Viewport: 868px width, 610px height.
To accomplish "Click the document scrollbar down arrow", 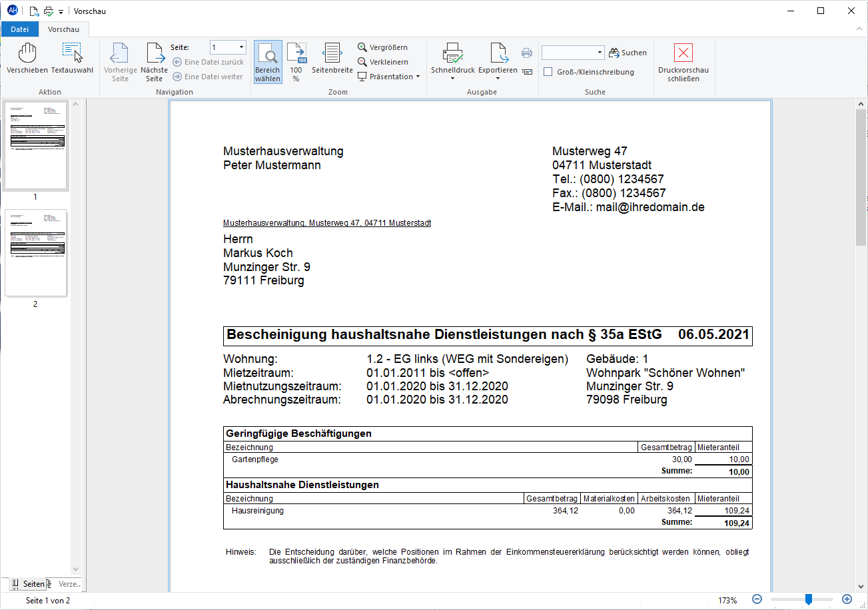I will click(x=861, y=587).
